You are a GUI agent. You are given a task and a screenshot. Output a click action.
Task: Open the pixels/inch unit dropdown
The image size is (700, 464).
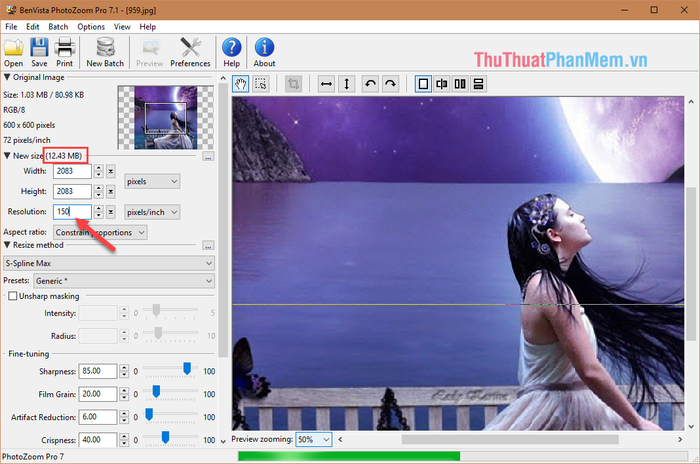pos(152,212)
